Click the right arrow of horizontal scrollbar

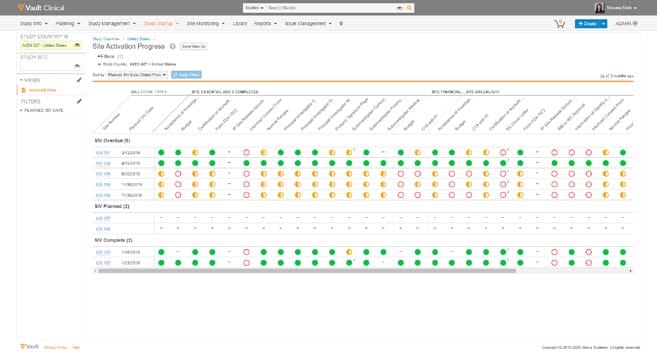631,271
